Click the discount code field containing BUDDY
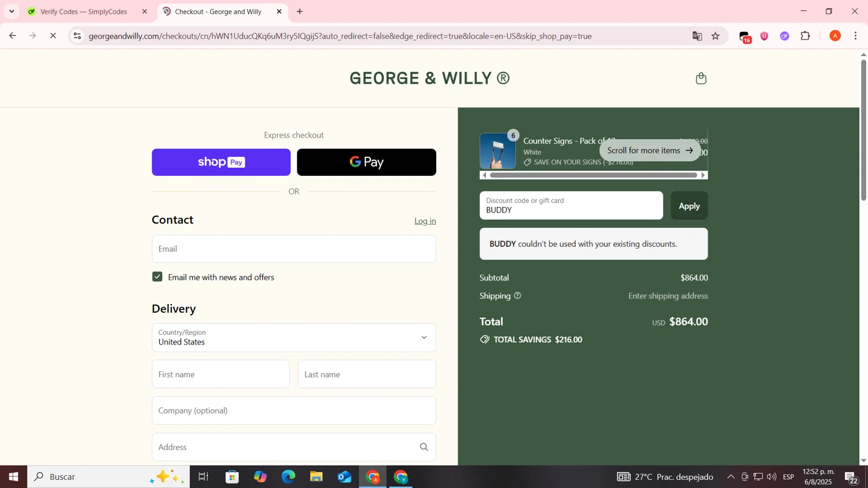Screen dimensions: 868x488 (x=571, y=205)
